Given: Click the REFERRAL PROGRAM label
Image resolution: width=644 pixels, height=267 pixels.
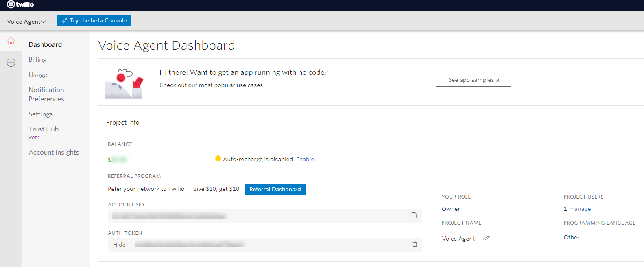Looking at the screenshot, I should pos(134,176).
